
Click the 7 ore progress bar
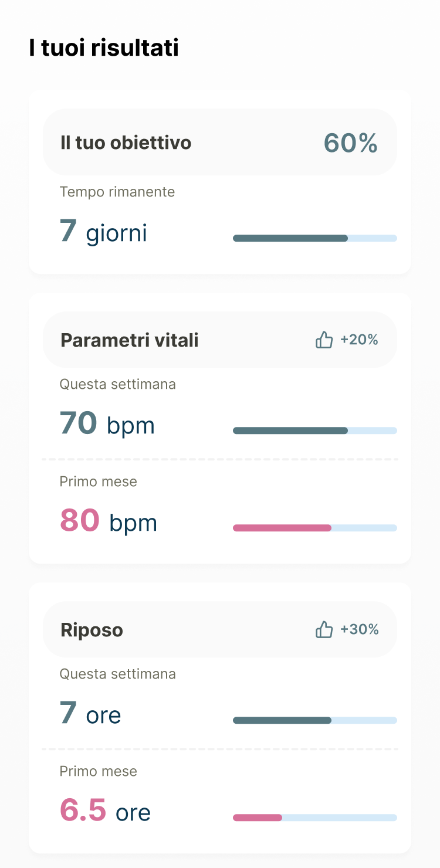coord(314,720)
